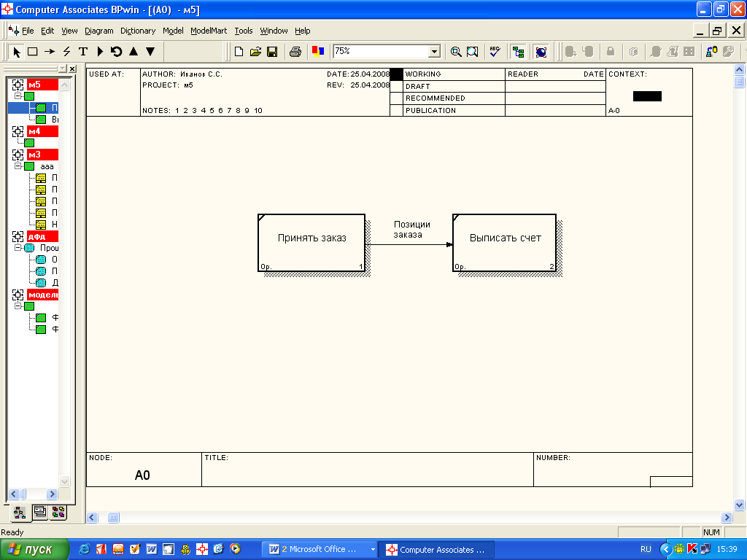747x560 pixels.
Task: Open the Report Builder color icon
Action: tap(317, 52)
